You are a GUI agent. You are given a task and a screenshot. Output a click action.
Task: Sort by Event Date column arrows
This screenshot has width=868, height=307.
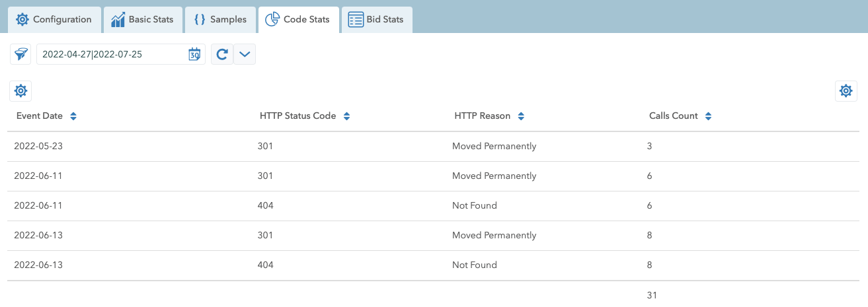coord(73,116)
